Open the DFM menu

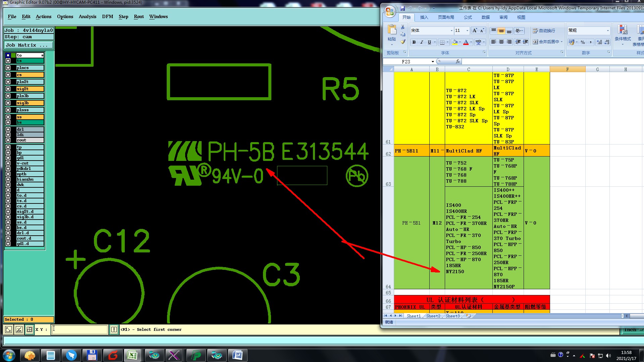(107, 16)
